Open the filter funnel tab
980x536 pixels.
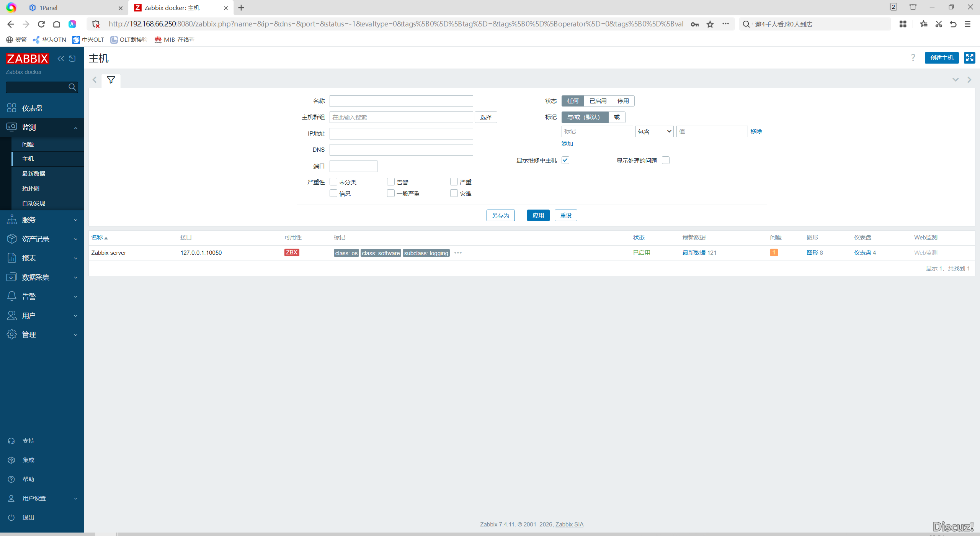111,80
